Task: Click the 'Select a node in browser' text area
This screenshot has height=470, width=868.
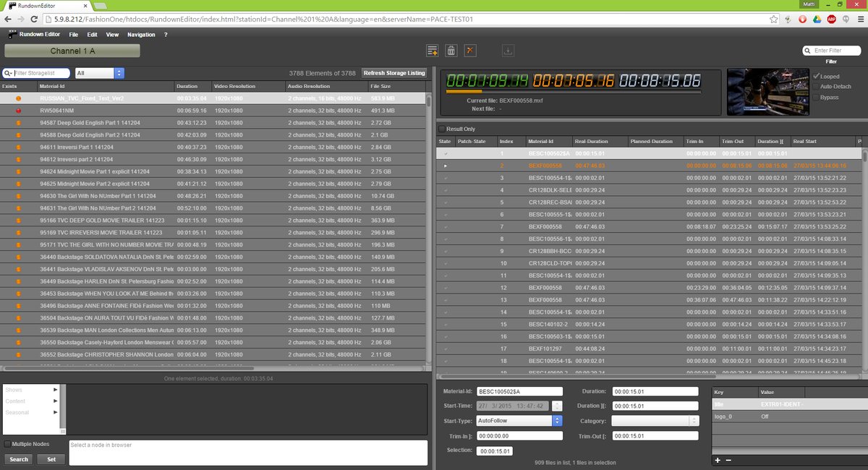Action: point(248,453)
